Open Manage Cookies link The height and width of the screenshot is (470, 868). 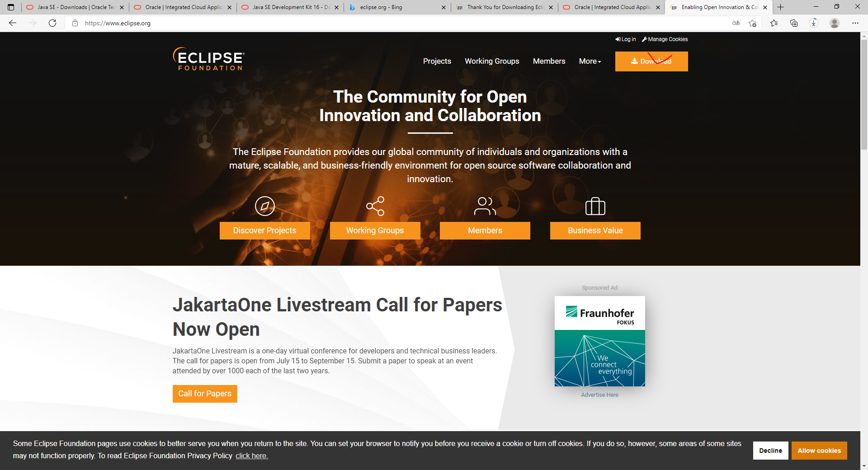[665, 39]
